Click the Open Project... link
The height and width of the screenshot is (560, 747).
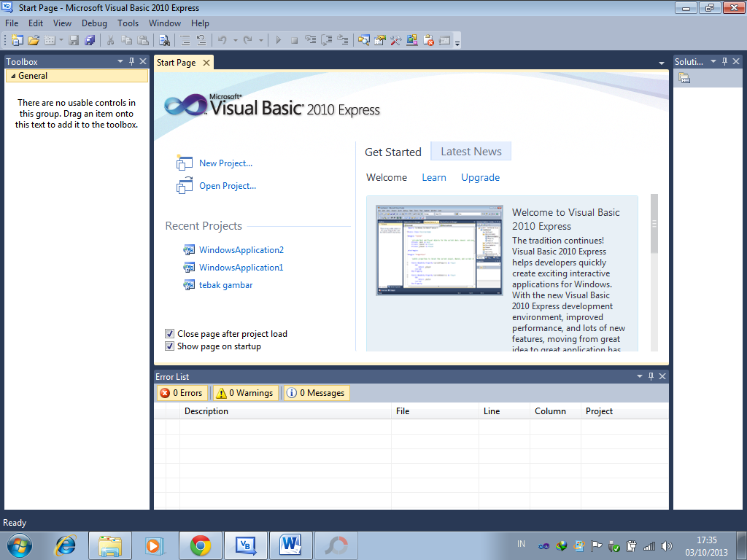pyautogui.click(x=228, y=186)
